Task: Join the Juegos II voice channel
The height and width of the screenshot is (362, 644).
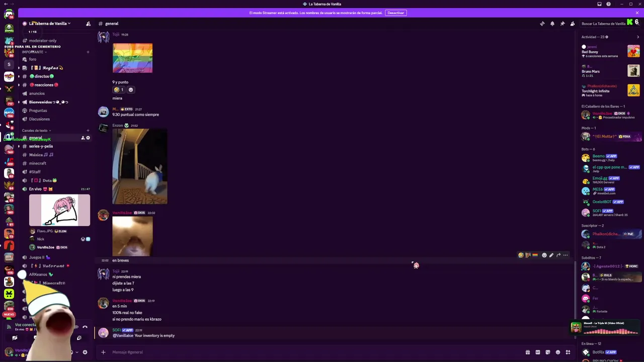Action: [39, 257]
